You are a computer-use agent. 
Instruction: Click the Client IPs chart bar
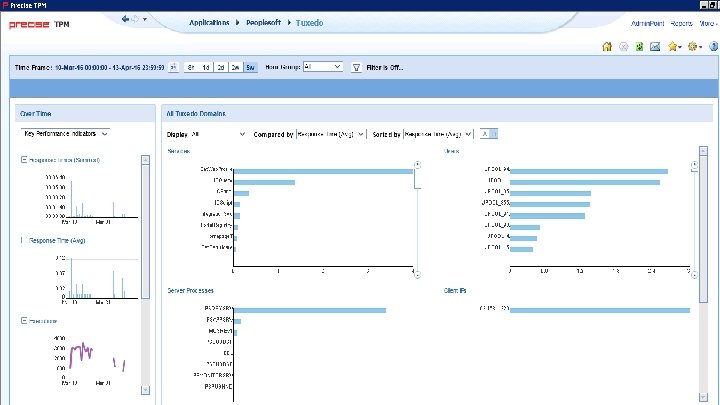600,310
